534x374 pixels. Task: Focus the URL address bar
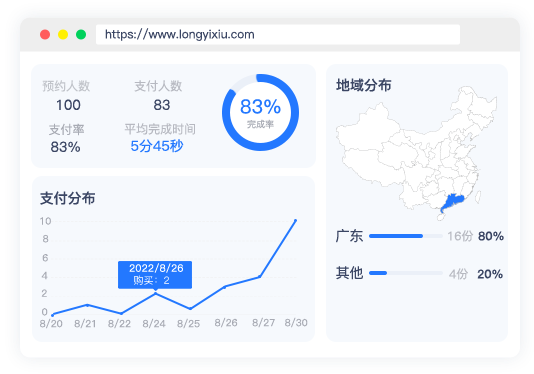(278, 34)
